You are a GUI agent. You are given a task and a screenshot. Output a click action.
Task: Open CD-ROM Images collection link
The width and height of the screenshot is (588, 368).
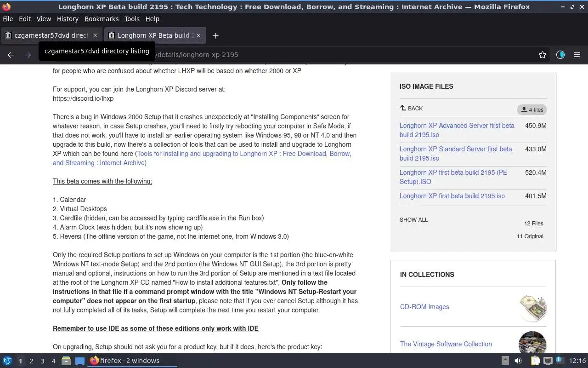tap(424, 307)
